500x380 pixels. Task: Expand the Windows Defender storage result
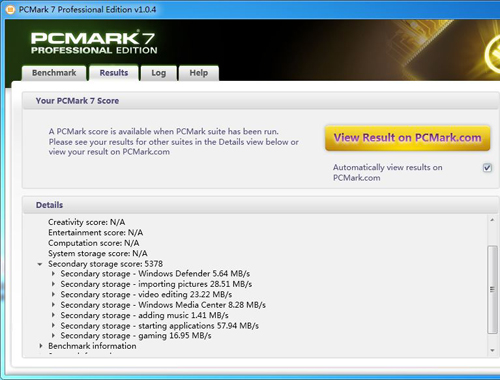(x=53, y=274)
